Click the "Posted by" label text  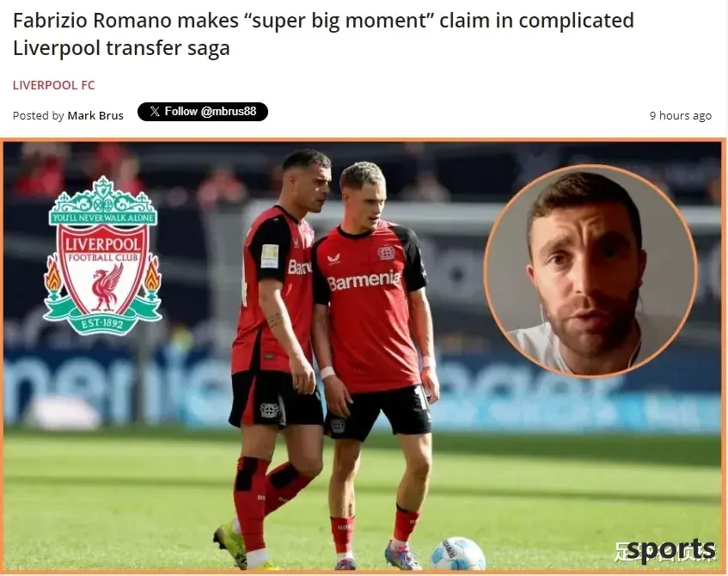tap(38, 115)
